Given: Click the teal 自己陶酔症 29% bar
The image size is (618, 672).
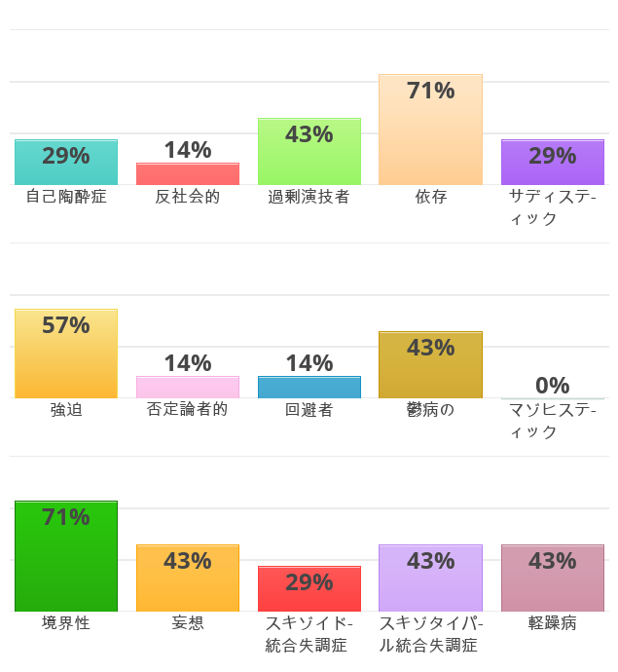Looking at the screenshot, I should click(66, 163).
